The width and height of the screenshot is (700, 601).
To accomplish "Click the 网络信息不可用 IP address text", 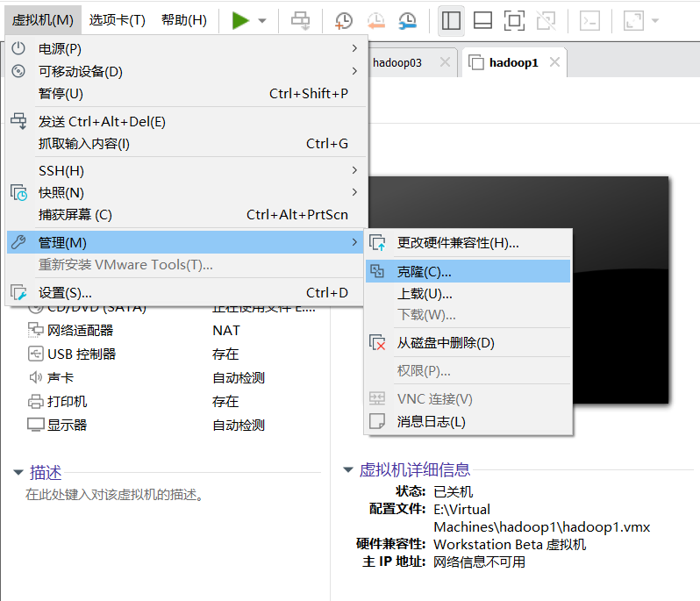I will click(x=479, y=562).
